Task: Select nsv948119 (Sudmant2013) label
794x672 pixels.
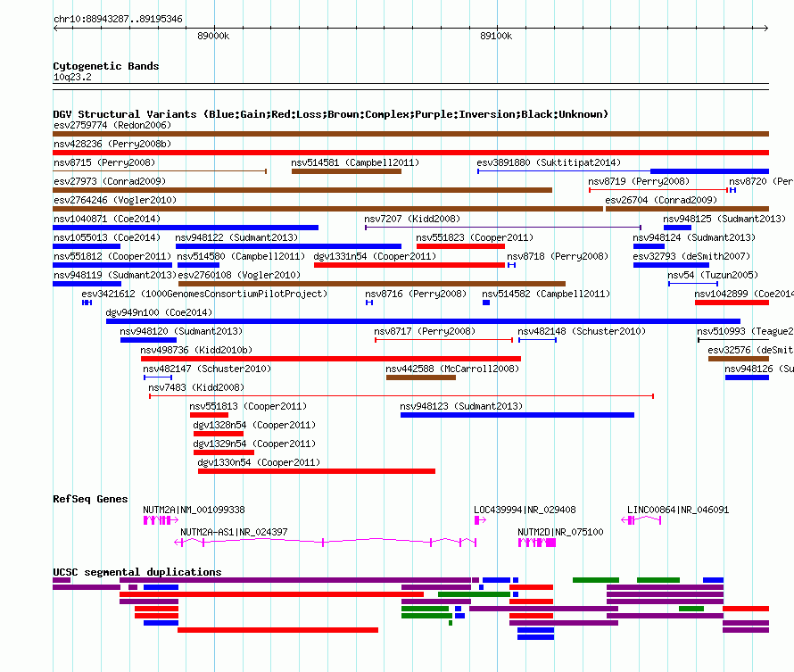Action: [x=114, y=275]
